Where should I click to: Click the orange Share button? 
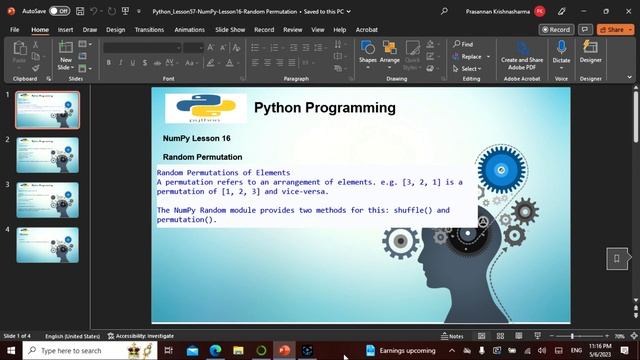click(x=616, y=29)
